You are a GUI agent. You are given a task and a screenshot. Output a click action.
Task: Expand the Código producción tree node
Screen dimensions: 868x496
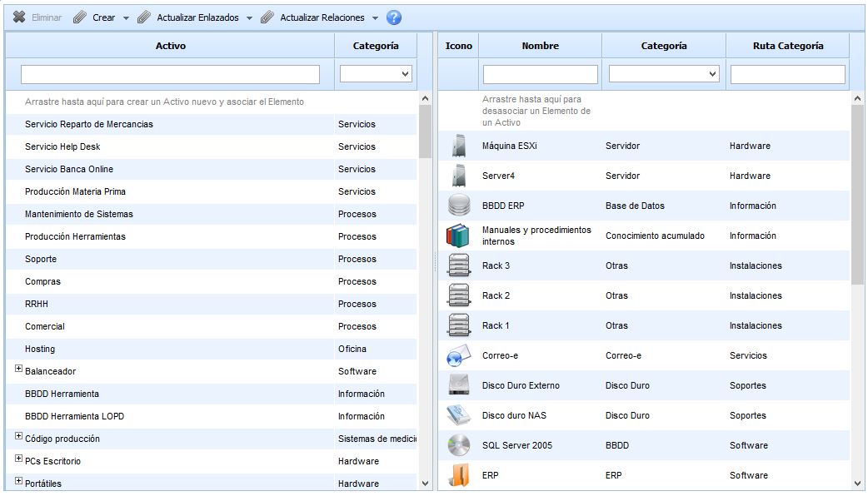pos(18,436)
